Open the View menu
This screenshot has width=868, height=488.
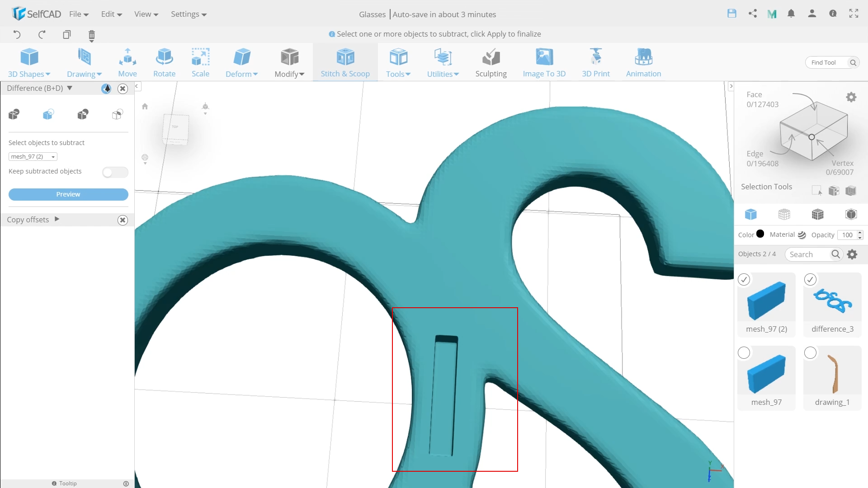point(146,14)
